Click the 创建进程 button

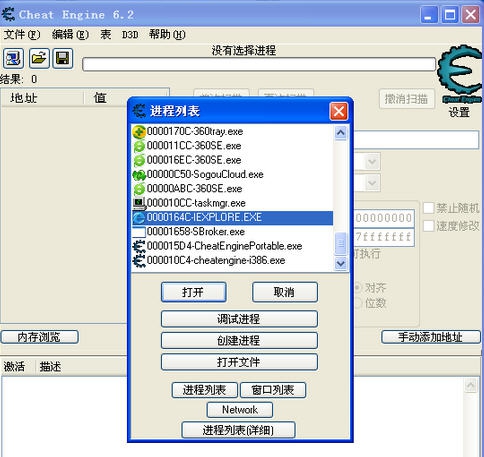(239, 341)
